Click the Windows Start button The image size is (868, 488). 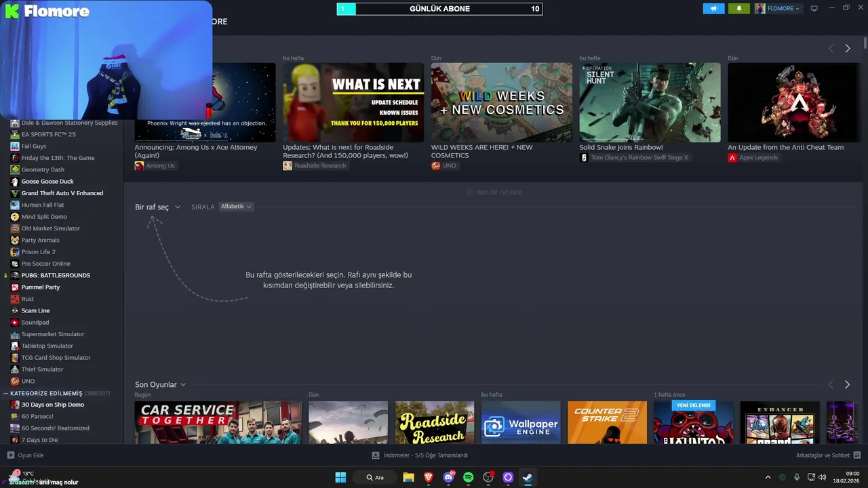340,477
